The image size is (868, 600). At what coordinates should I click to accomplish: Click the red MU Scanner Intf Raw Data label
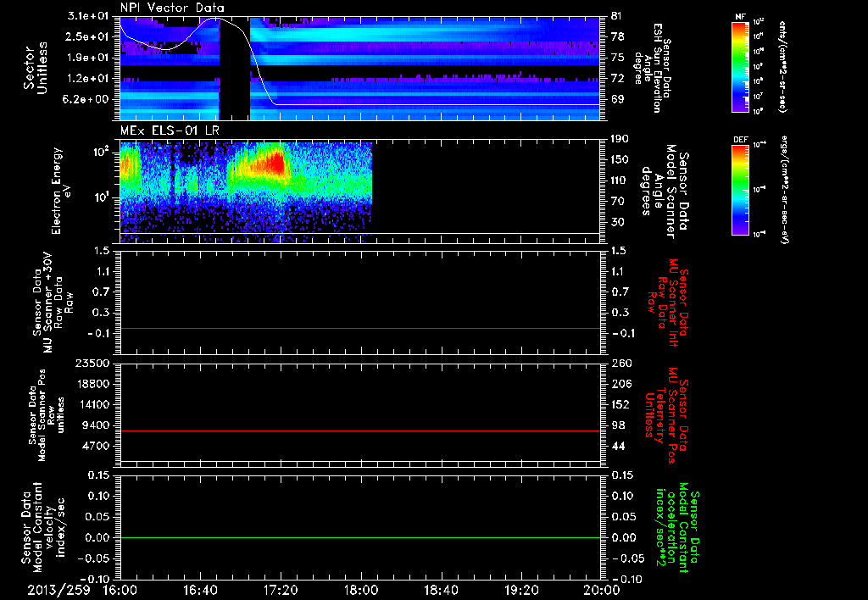668,303
